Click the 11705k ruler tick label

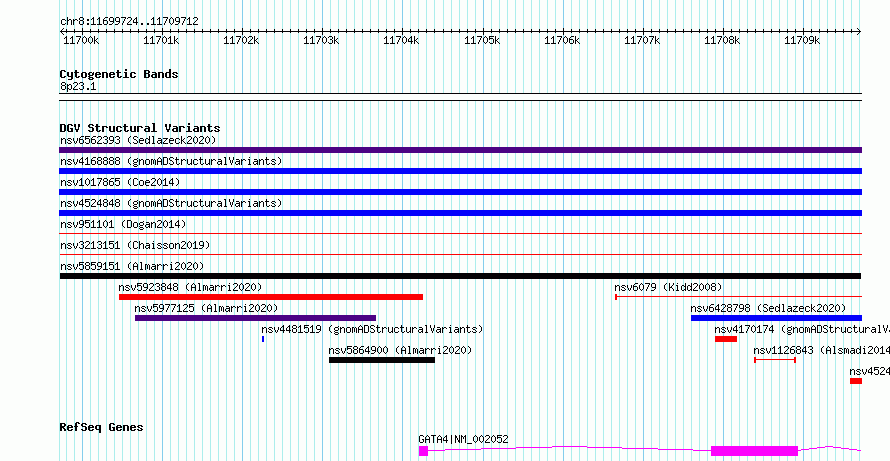pyautogui.click(x=482, y=40)
